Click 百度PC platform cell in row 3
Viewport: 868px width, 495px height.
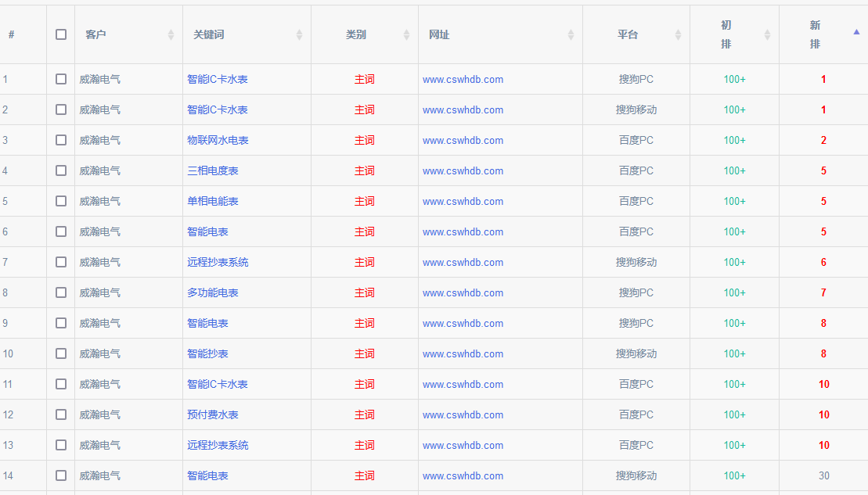point(636,140)
